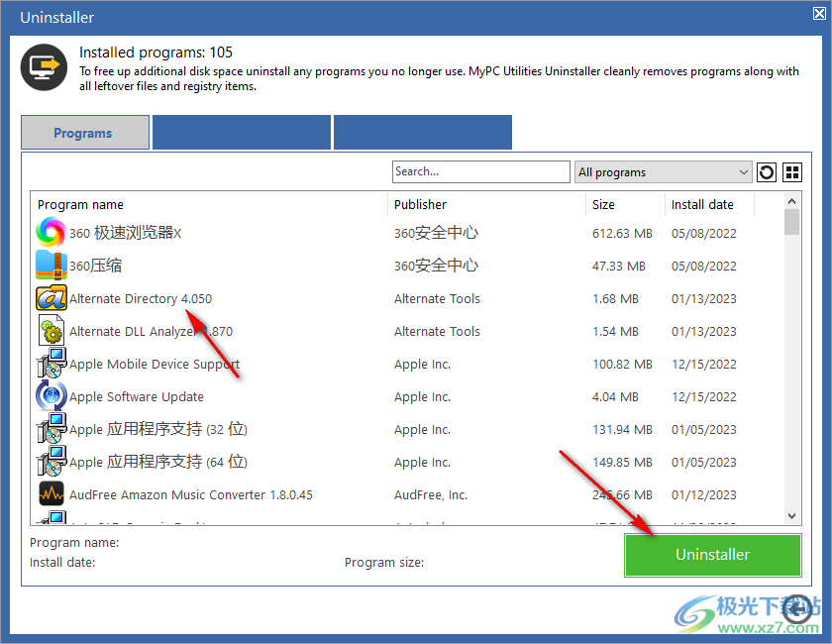Sort by Size column header
Image resolution: width=832 pixels, height=644 pixels.
click(x=625, y=204)
